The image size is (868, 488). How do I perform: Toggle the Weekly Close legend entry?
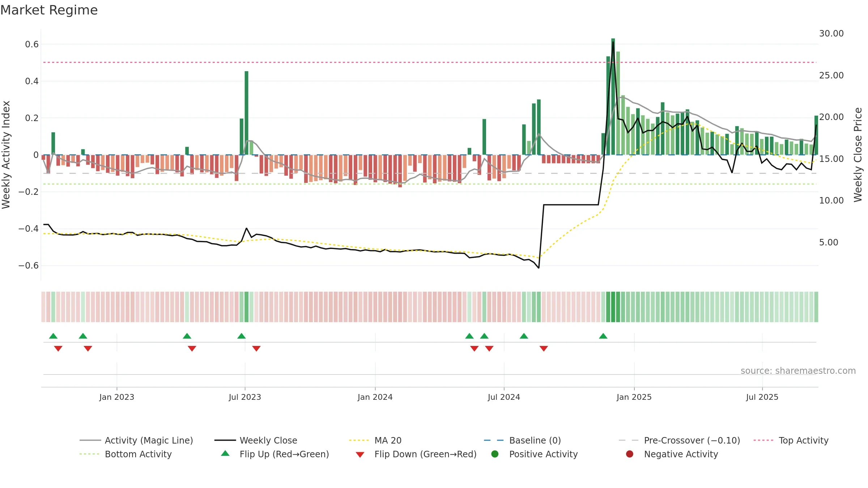point(256,440)
